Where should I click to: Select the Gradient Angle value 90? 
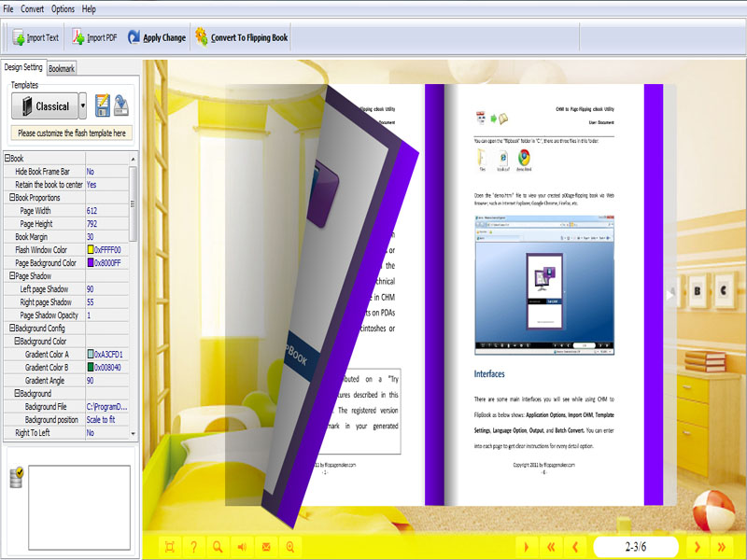click(106, 380)
